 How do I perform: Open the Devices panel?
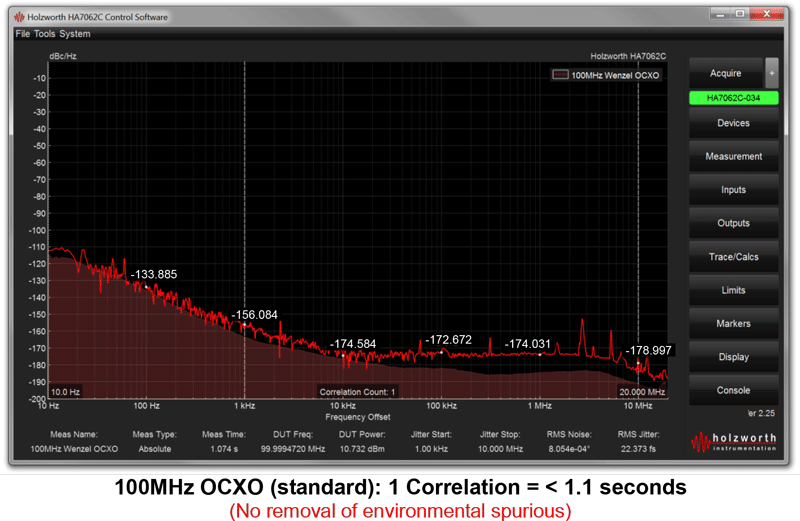733,123
